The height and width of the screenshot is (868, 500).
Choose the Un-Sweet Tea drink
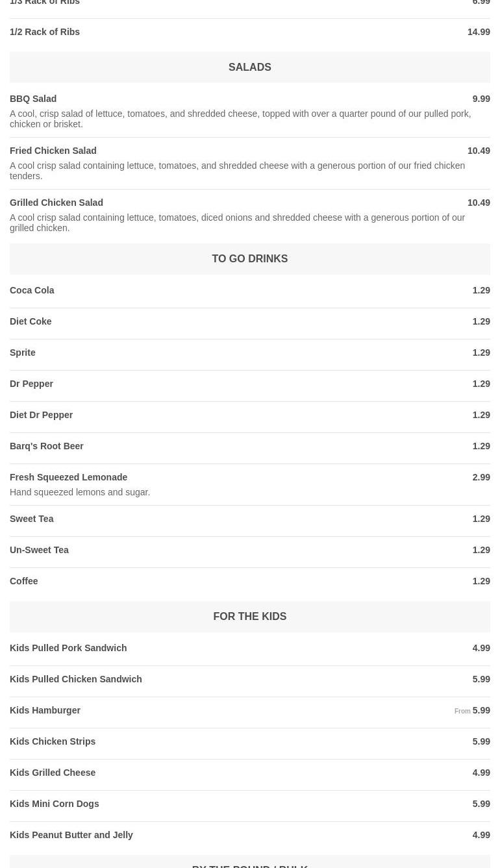[39, 550]
